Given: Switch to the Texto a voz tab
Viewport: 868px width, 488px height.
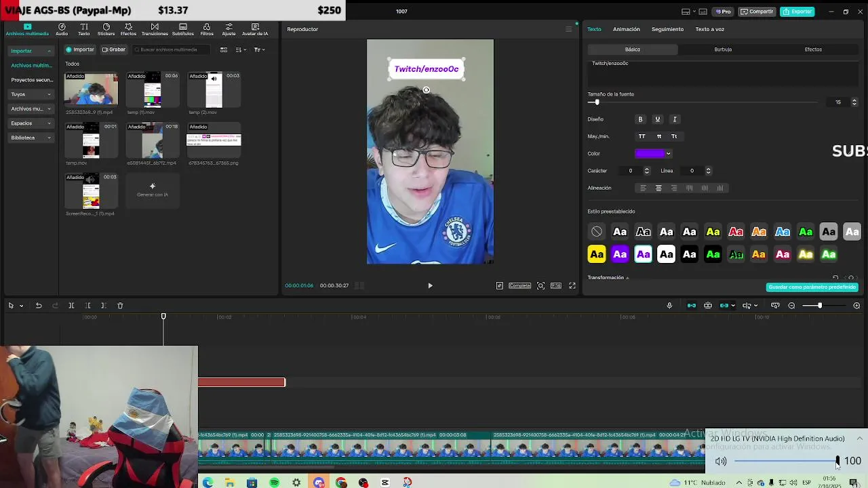Looking at the screenshot, I should click(710, 29).
